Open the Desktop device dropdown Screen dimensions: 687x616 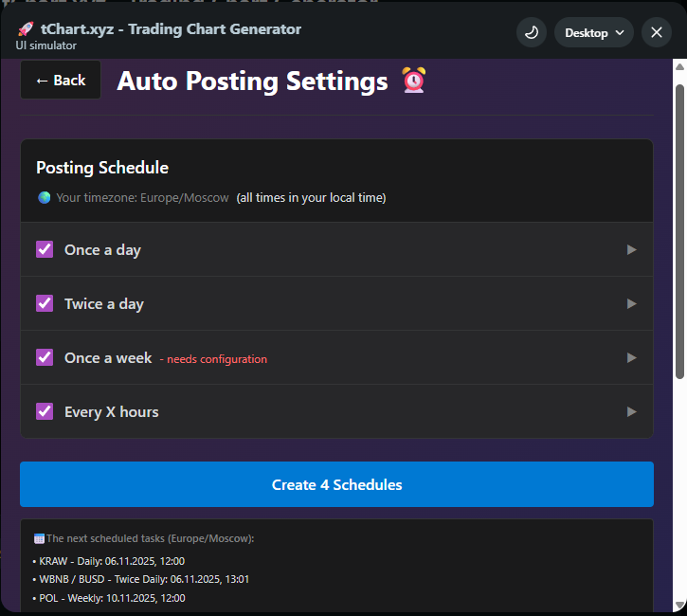(x=594, y=32)
